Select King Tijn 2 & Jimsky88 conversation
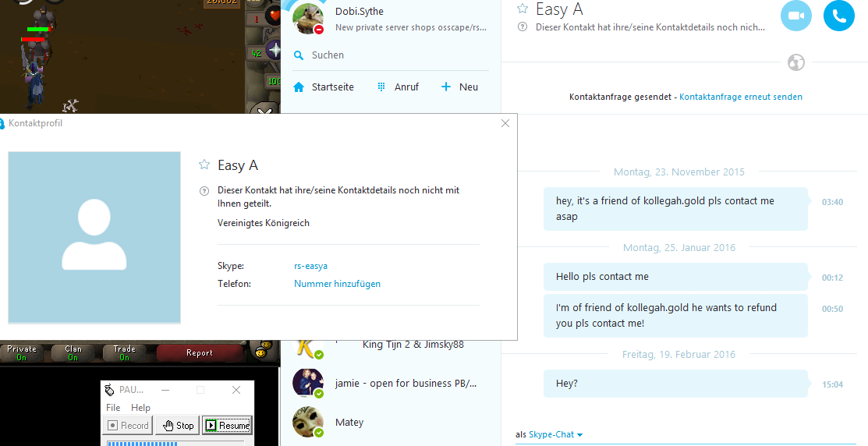This screenshot has width=868, height=446. 390,344
